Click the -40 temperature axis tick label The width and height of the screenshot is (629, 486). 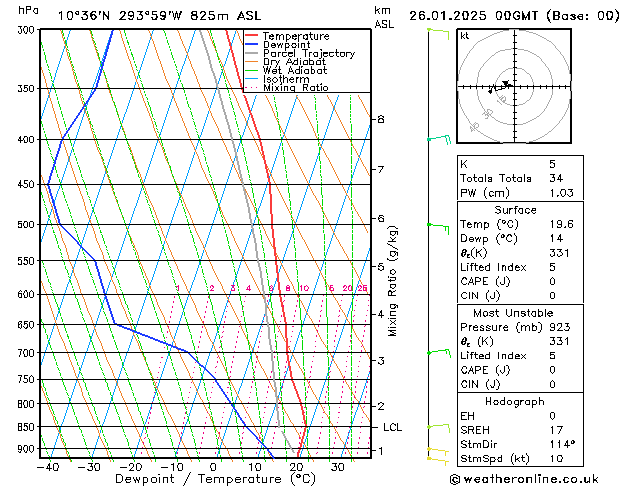point(48,467)
